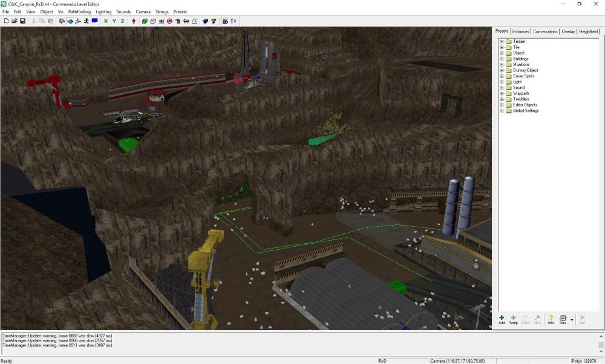Open the Xtra dropdown arrow
This screenshot has height=364, width=605.
[x=572, y=320]
